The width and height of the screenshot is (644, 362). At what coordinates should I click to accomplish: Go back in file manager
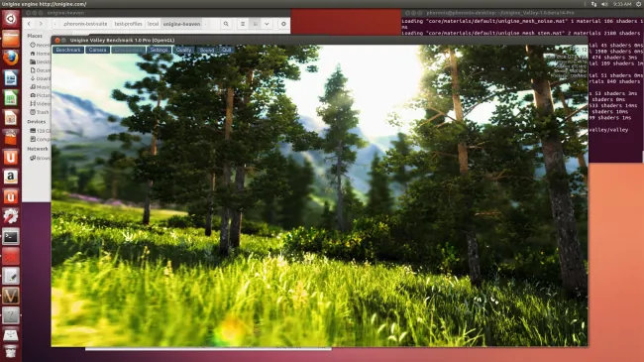[29, 24]
